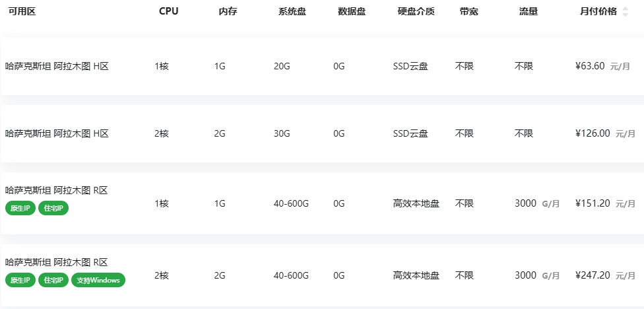Click the 可用区 column header
Viewport: 644px width, 309px height.
(22, 11)
